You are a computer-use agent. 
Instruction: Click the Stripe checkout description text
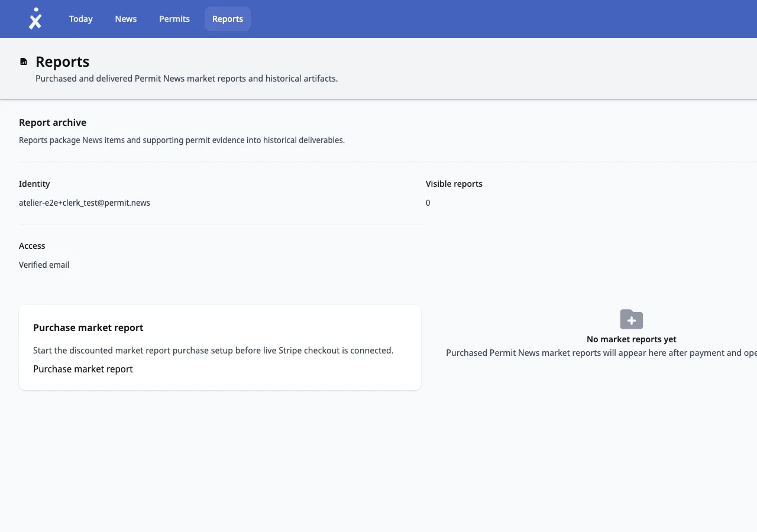[213, 351]
